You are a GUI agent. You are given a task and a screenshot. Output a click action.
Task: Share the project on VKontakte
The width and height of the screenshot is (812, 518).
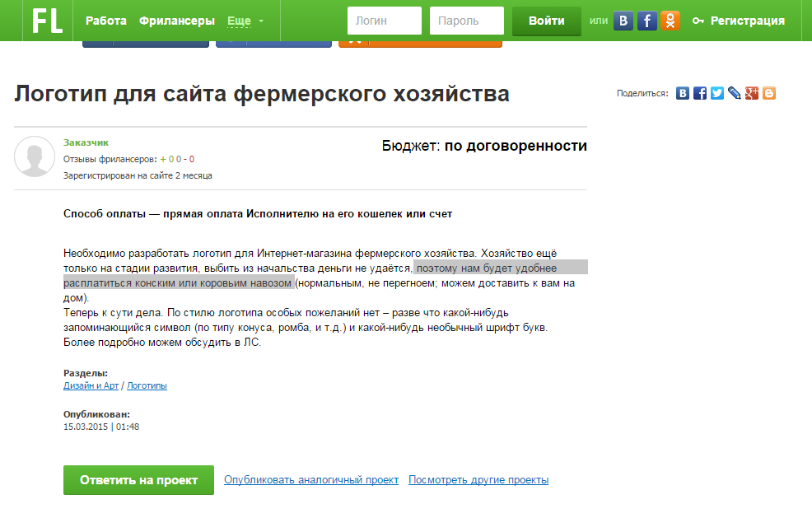682,93
